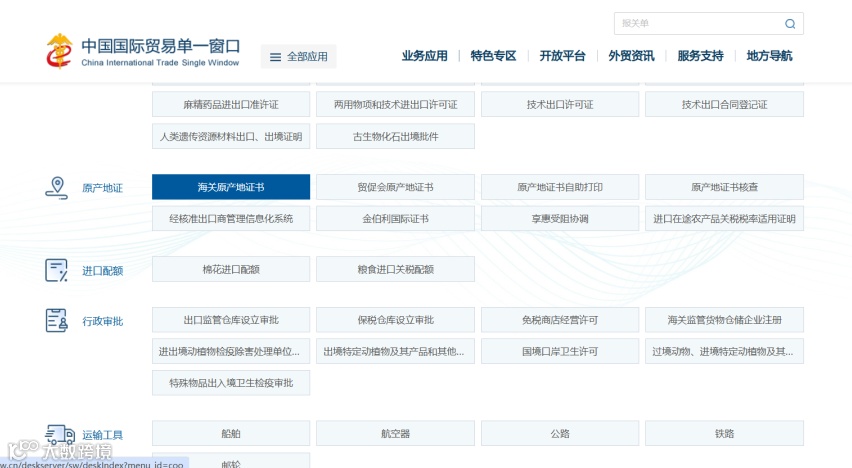Open the 开放平台 navigation menu
Viewport: 852px width, 468px height.
click(562, 55)
